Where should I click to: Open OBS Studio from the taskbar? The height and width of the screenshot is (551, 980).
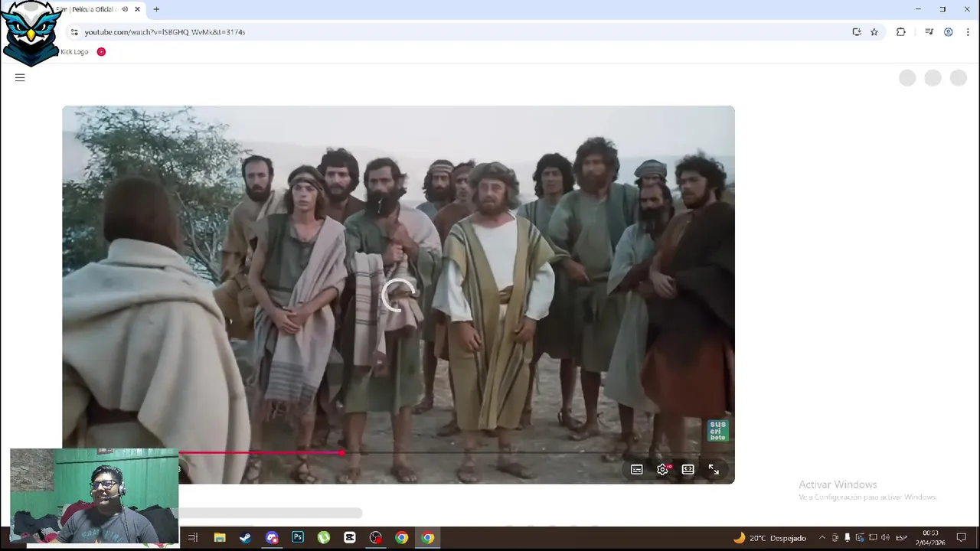(375, 538)
